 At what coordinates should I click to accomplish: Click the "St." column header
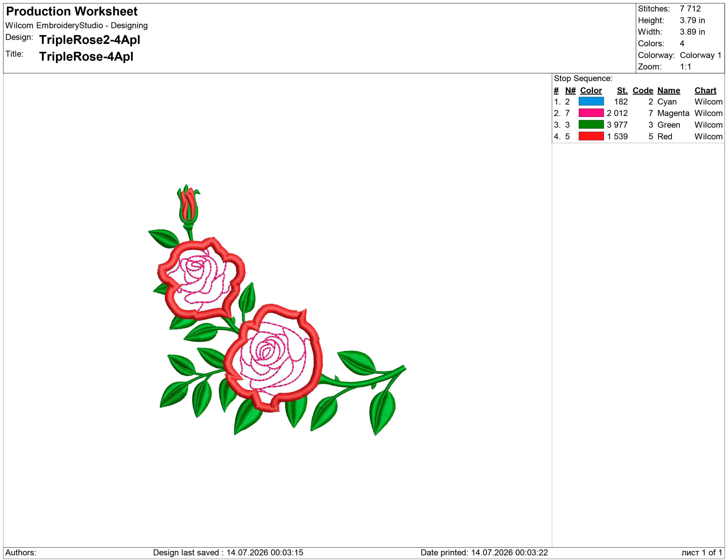622,91
